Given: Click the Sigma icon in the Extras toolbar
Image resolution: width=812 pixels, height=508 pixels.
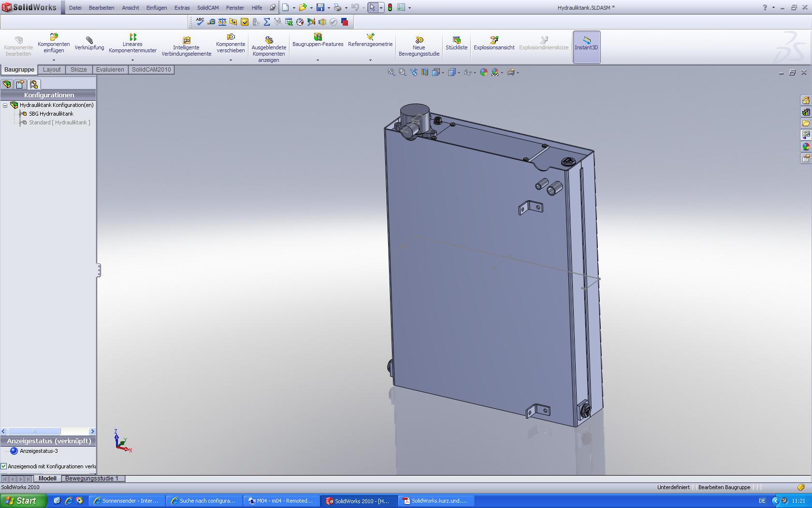Looking at the screenshot, I should 266,22.
